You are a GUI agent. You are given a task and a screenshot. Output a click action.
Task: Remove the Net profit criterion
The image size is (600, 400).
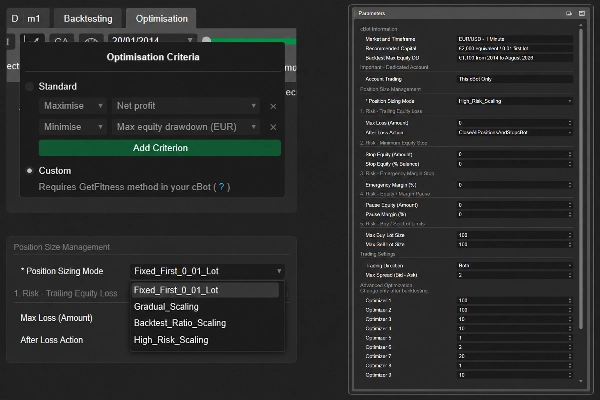273,106
